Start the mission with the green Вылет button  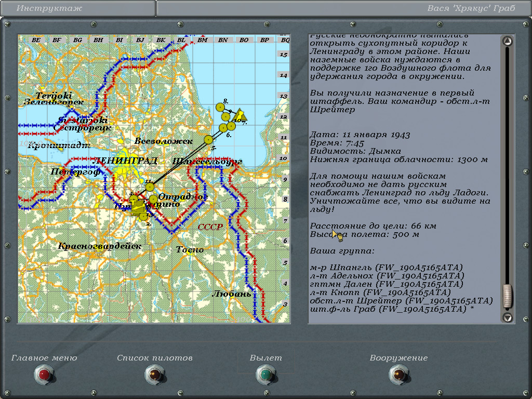coord(266,375)
